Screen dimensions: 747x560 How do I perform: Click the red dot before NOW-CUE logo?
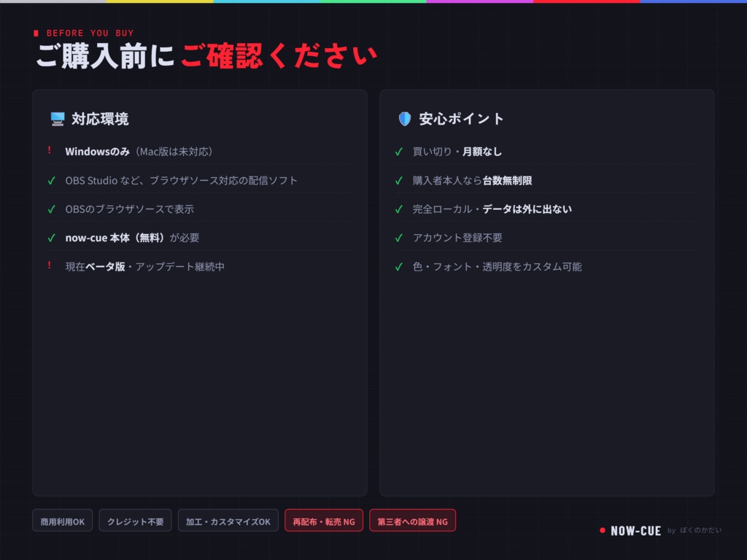click(602, 531)
